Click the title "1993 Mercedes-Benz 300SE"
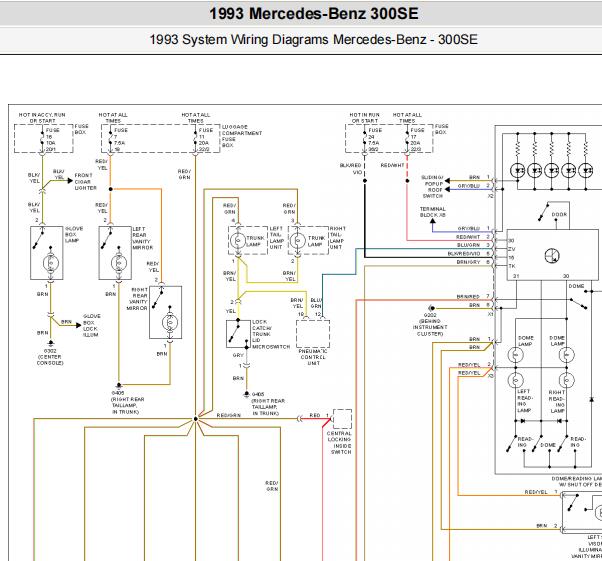This screenshot has width=602, height=561. (x=314, y=13)
